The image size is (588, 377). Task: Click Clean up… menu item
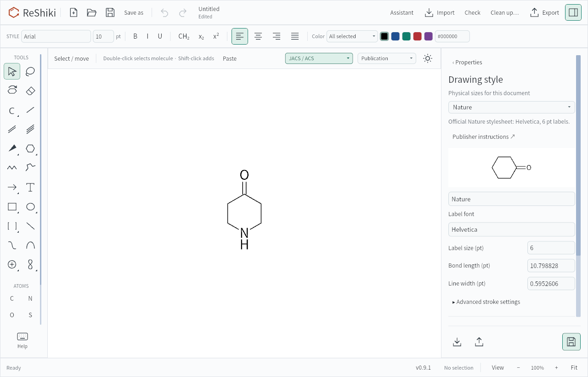504,12
